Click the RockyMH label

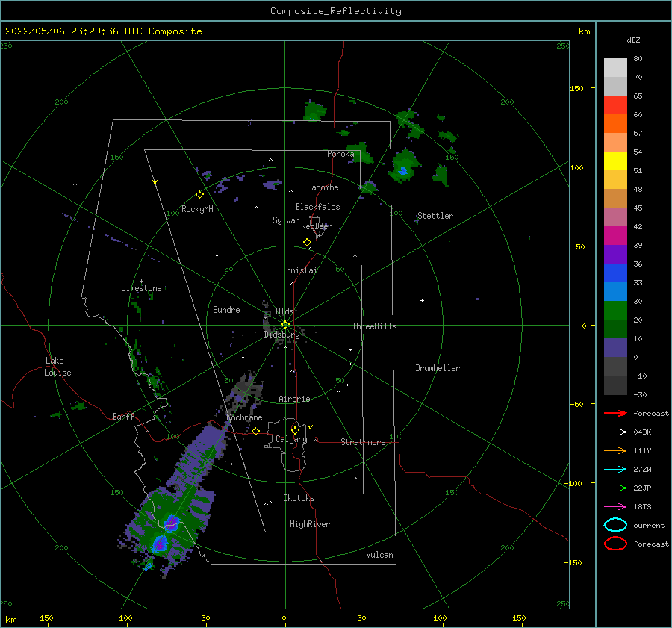tap(197, 209)
